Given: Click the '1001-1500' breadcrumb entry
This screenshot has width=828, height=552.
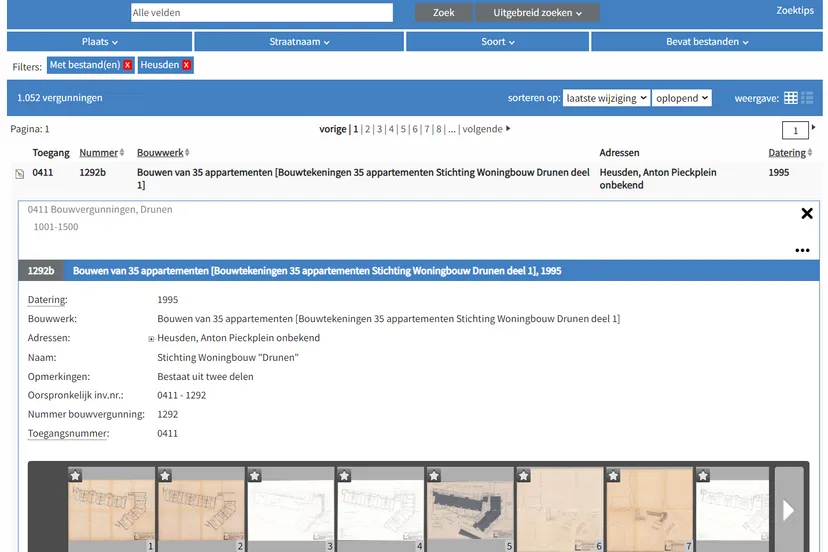Looking at the screenshot, I should pos(56,227).
